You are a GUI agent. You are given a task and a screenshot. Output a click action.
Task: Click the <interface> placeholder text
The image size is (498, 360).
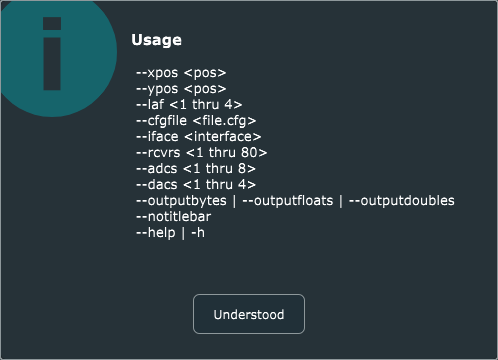(x=223, y=137)
